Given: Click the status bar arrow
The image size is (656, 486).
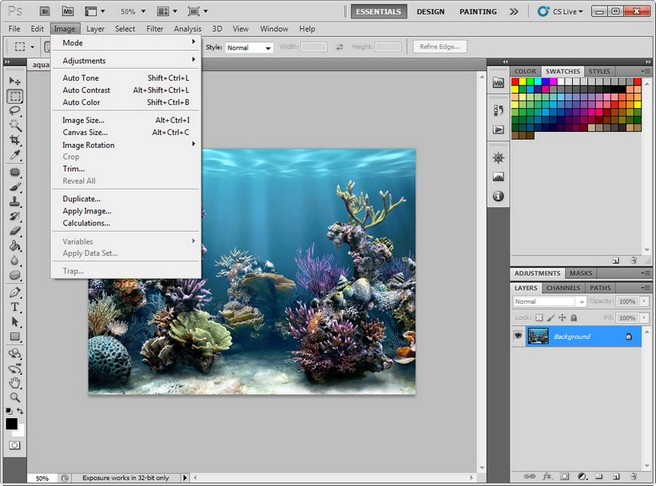Looking at the screenshot, I should [x=185, y=477].
